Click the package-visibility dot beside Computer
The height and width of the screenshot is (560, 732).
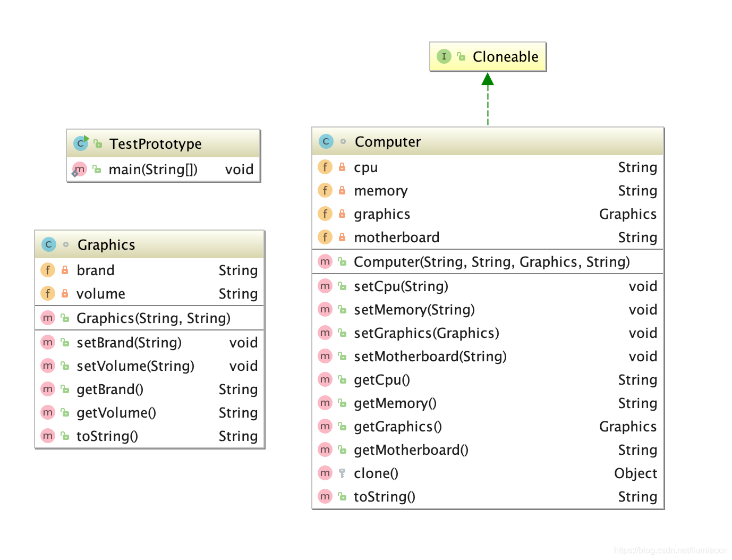(x=343, y=141)
